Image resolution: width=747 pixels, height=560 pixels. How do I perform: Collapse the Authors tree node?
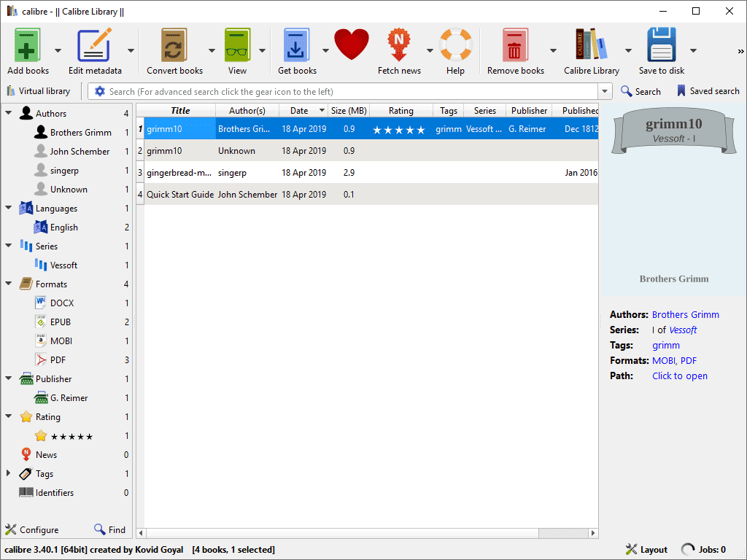(x=9, y=113)
